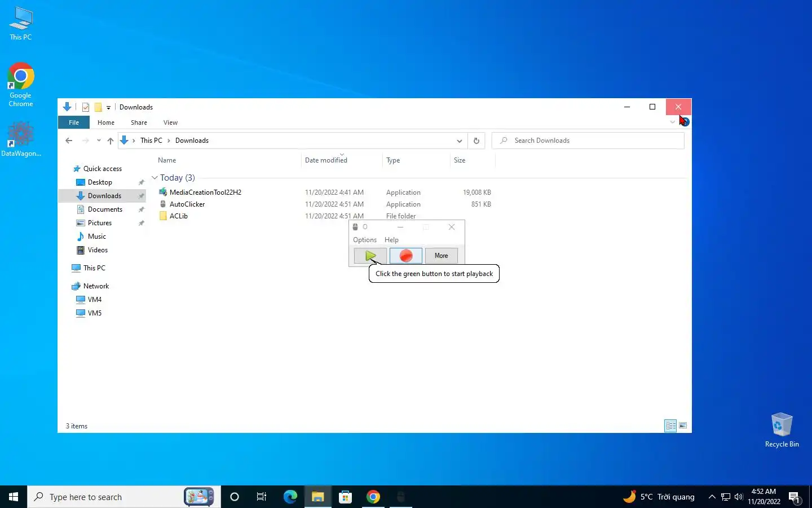Viewport: 812px width, 508px height.
Task: Open the Windows Start menu
Action: [14, 497]
